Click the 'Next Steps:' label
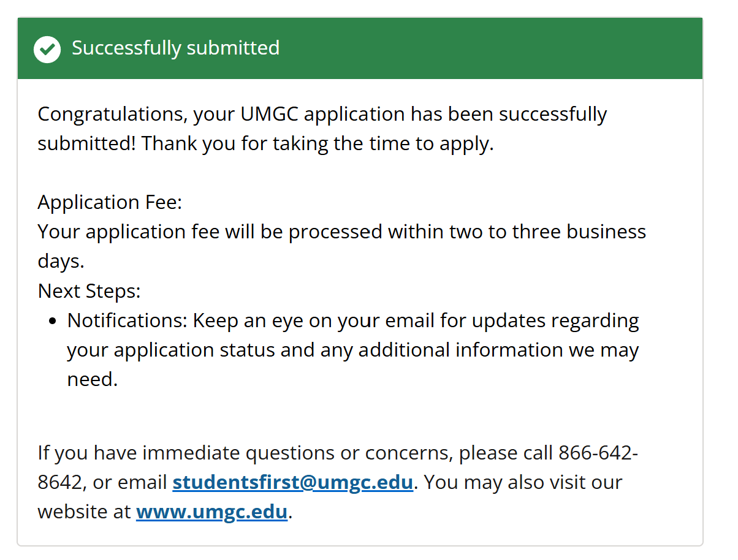The width and height of the screenshot is (738, 560). click(x=89, y=291)
